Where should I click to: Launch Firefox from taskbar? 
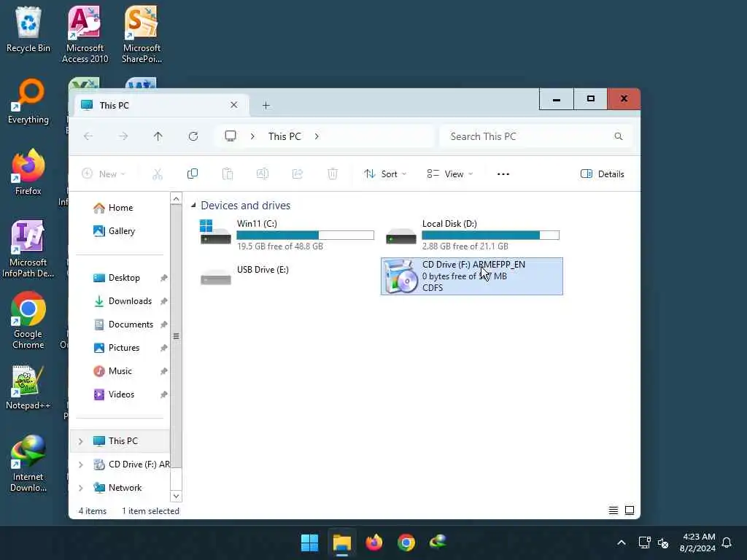374,542
